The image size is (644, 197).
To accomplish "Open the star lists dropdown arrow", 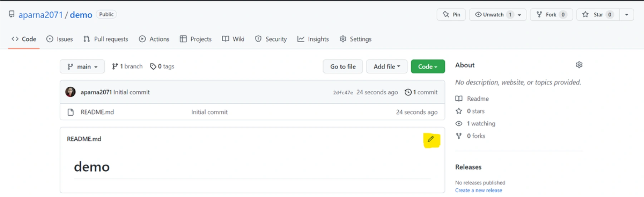I will pyautogui.click(x=626, y=15).
